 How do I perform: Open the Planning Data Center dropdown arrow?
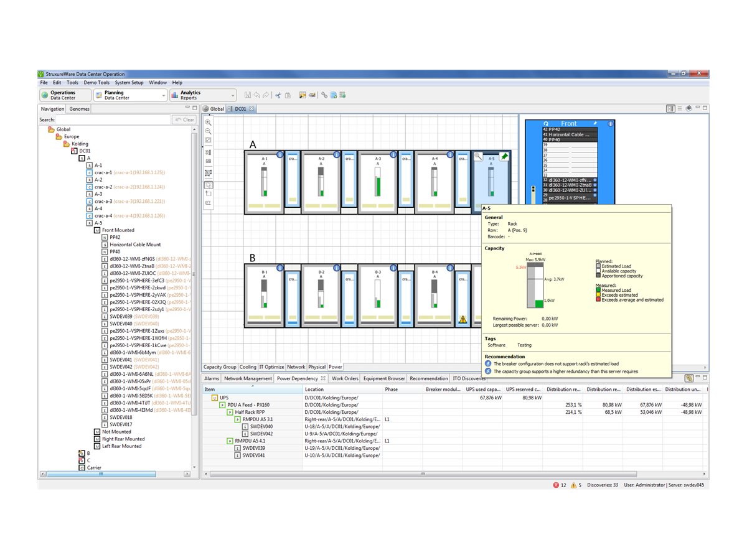(x=164, y=95)
